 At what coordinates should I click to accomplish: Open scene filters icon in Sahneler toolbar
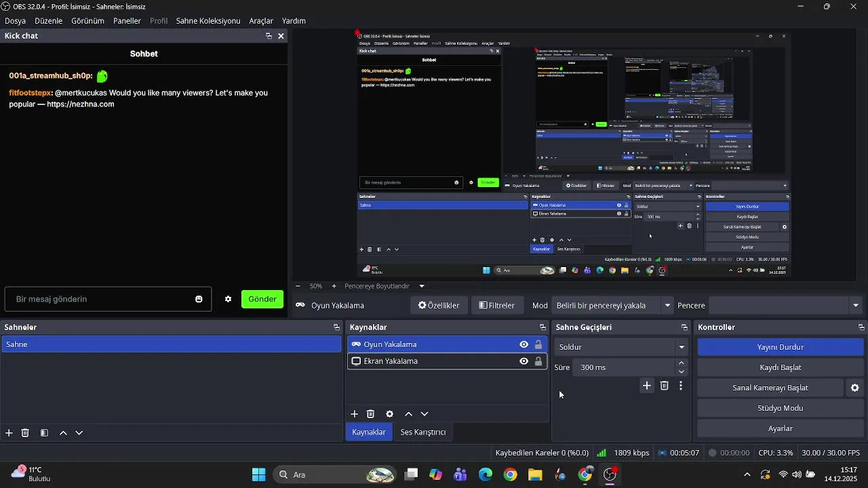click(44, 432)
